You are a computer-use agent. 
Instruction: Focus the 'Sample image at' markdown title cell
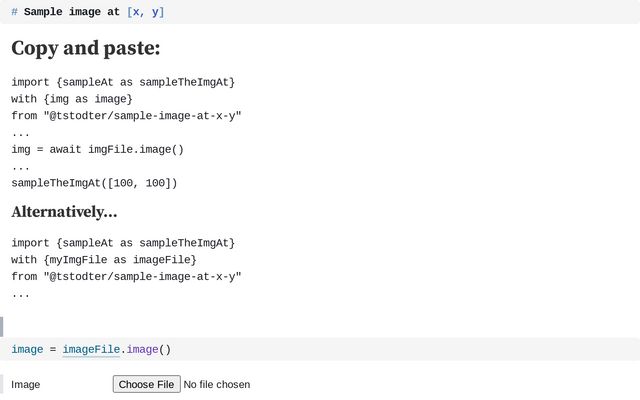coord(320,12)
